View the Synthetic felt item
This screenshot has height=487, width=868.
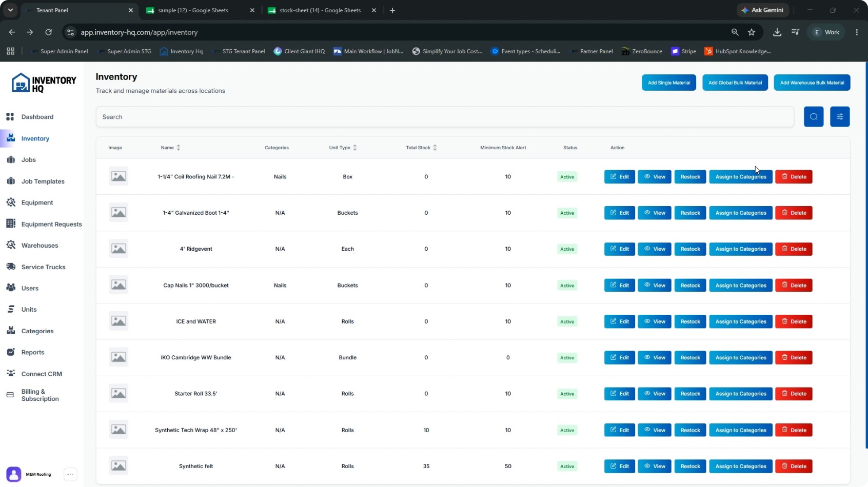tap(655, 466)
